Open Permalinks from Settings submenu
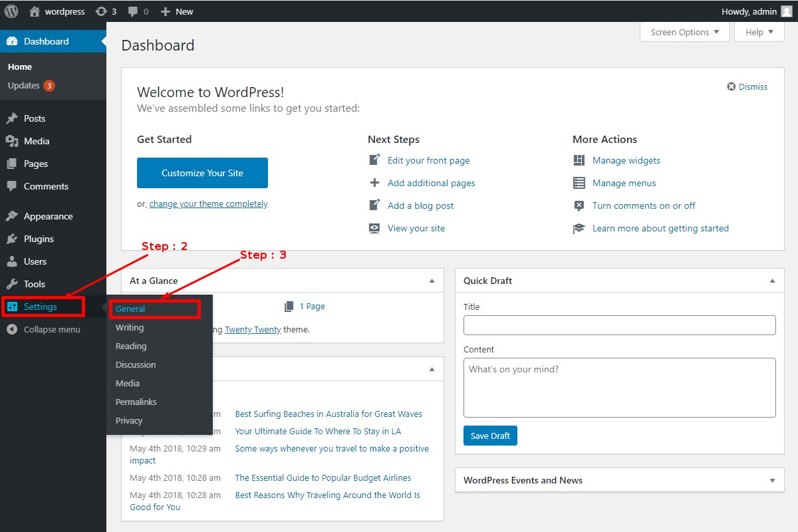Image resolution: width=798 pixels, height=532 pixels. 136,402
